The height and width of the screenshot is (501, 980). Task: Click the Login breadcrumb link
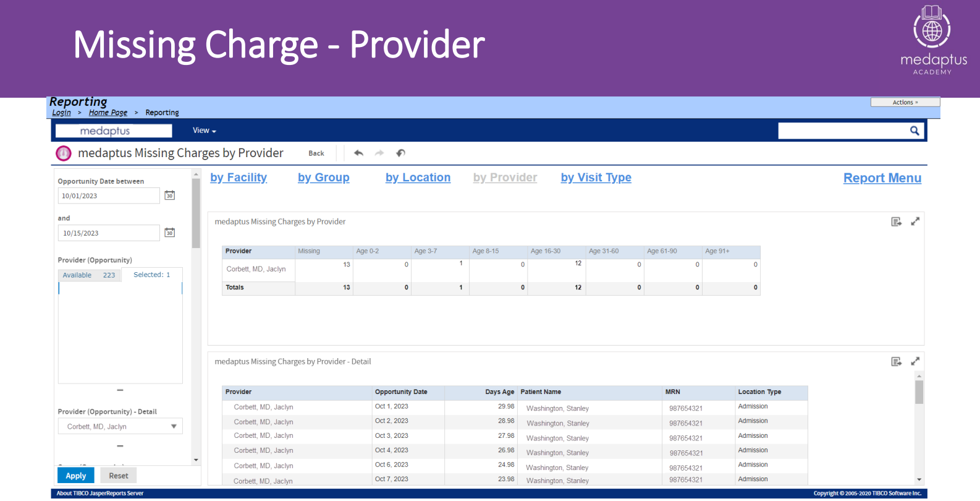62,113
